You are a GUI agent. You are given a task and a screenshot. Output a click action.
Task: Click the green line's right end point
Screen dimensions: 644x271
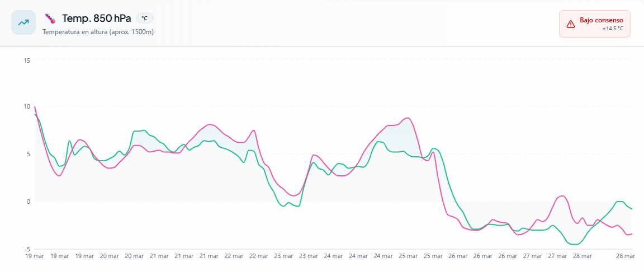pos(632,209)
